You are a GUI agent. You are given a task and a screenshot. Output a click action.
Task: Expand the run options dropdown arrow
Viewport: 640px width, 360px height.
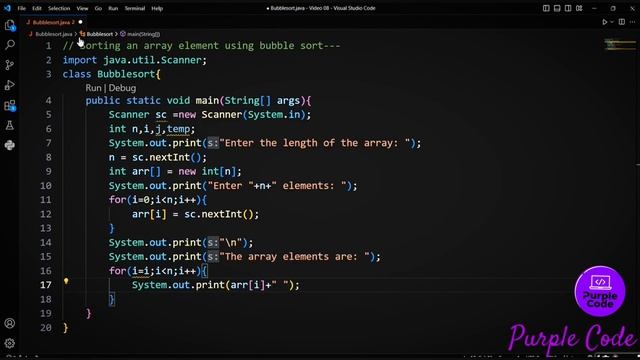(612, 22)
